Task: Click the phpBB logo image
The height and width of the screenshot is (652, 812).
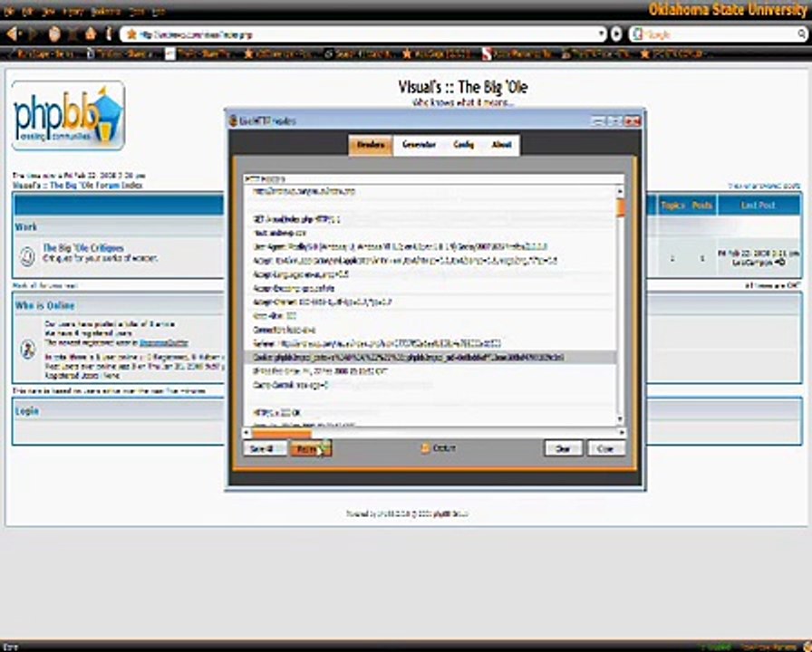Action: pos(68,115)
